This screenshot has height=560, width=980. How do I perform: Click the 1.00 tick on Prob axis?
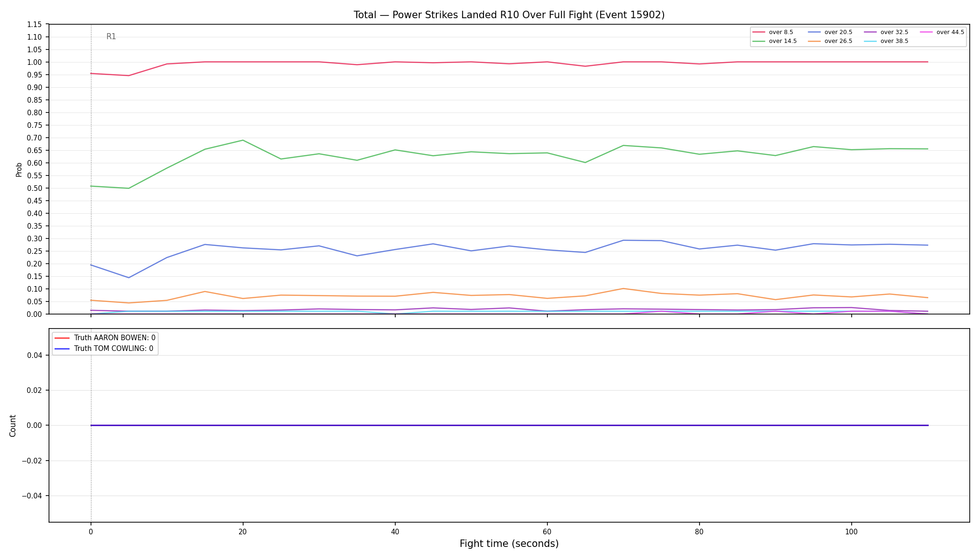35,62
